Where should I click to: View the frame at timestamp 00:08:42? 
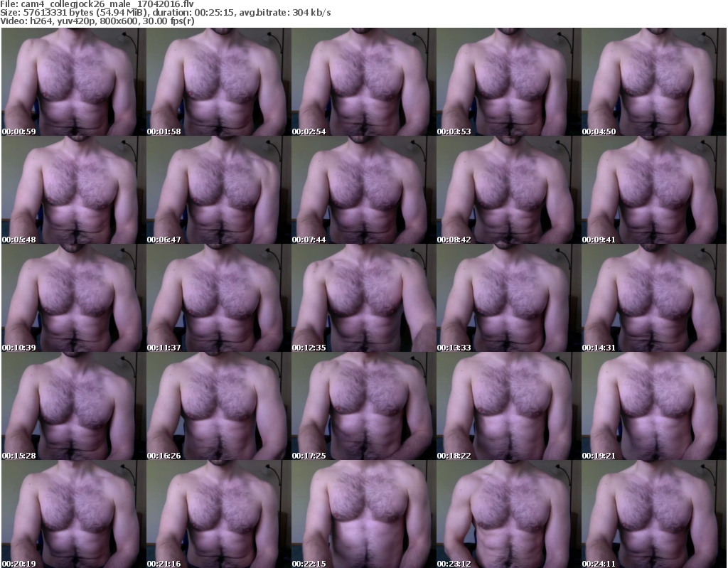pyautogui.click(x=509, y=190)
